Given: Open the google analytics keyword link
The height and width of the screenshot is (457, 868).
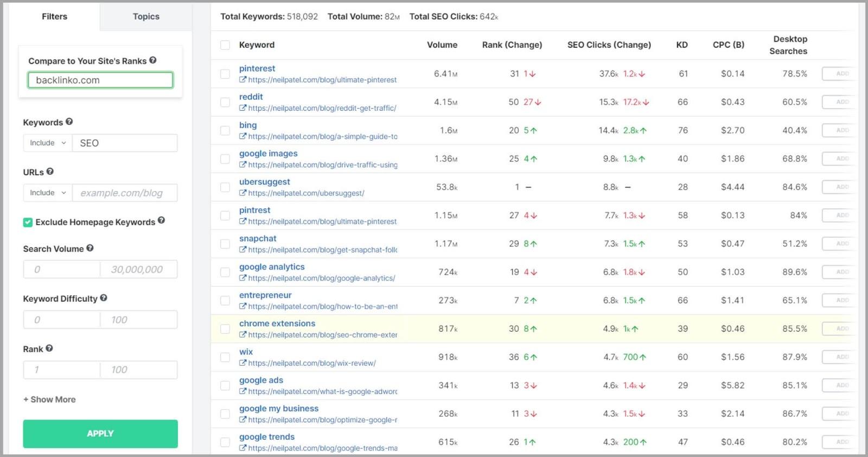Looking at the screenshot, I should coord(272,266).
